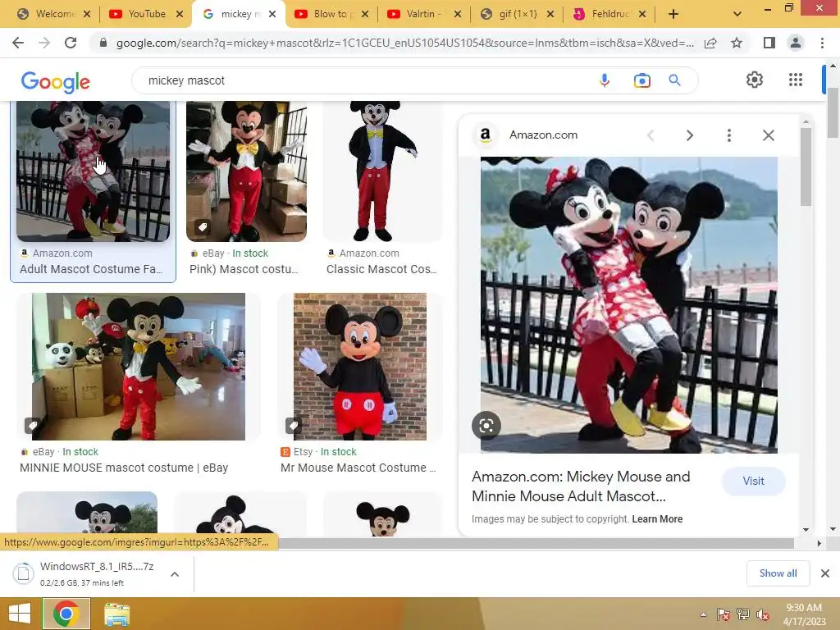The height and width of the screenshot is (630, 840).
Task: Click the horizontal scrollbar at page bottom
Action: coord(536,543)
